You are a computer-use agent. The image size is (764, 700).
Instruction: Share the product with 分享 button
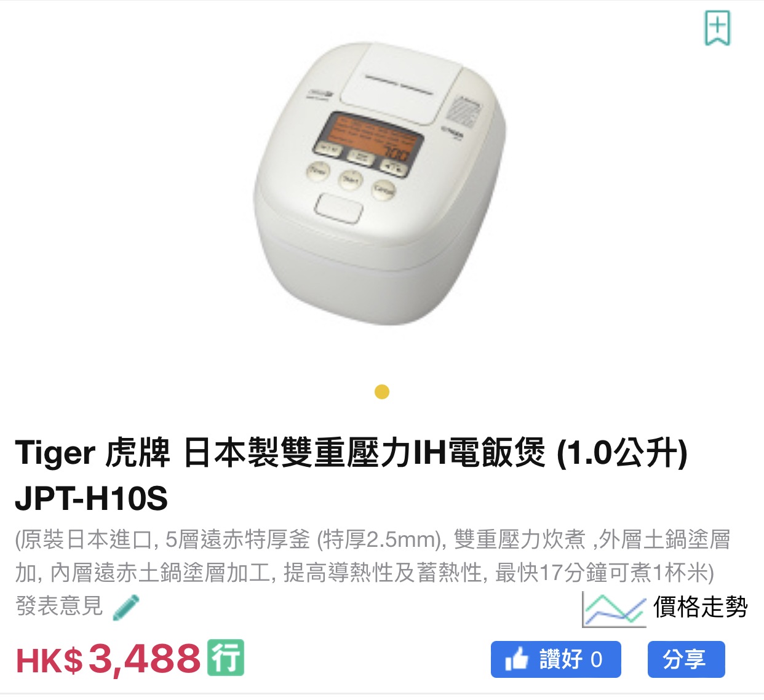point(686,659)
